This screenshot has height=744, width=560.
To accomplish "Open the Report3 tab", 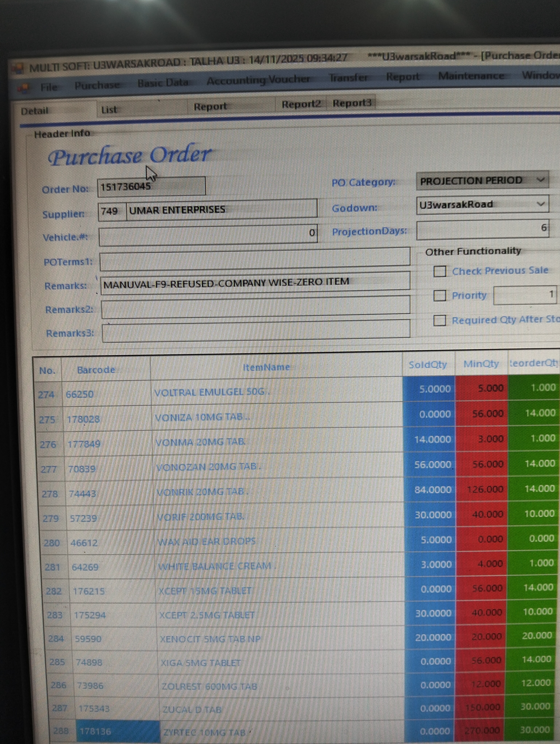I will tap(352, 103).
